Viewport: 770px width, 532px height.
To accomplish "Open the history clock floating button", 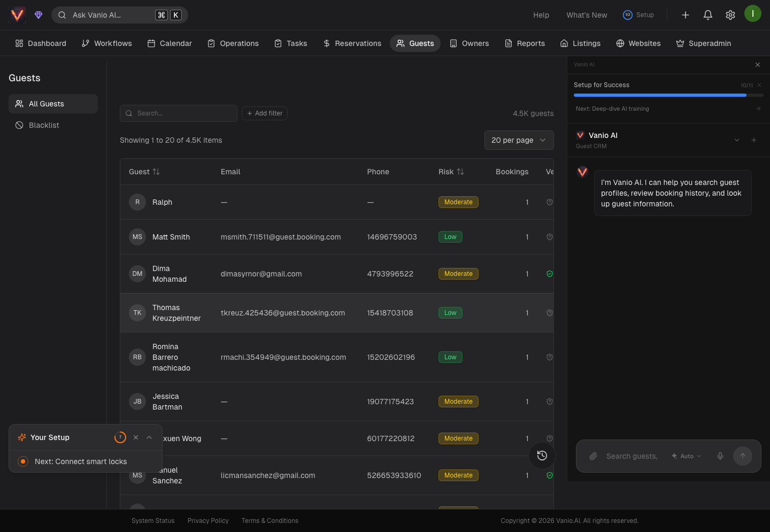I will (542, 456).
